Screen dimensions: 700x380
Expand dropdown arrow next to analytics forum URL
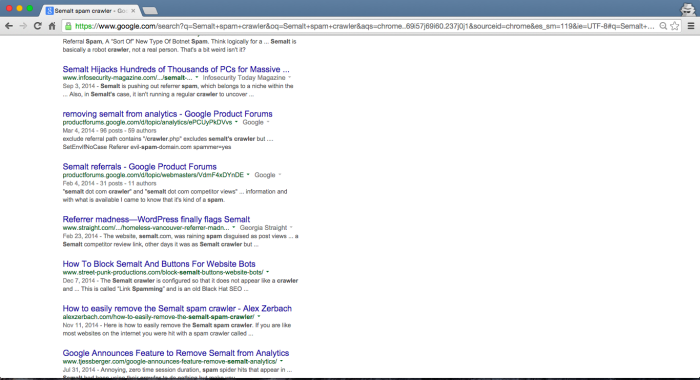[237, 122]
